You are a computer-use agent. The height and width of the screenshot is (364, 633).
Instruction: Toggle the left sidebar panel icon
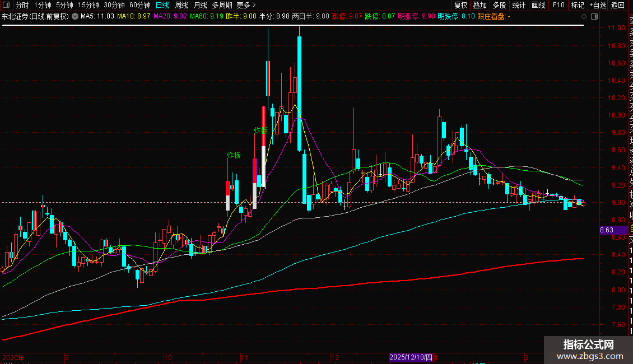(x=6, y=5)
